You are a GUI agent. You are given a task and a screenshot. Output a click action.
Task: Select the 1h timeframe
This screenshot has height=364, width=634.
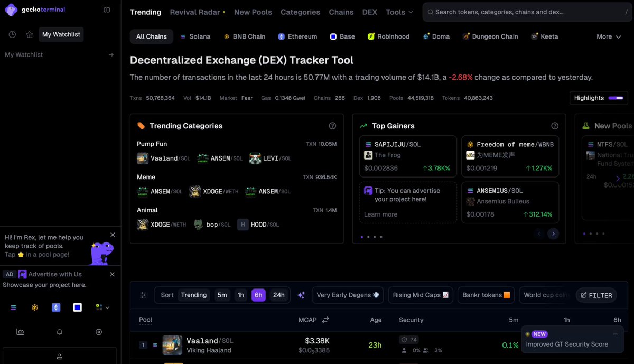coord(241,295)
